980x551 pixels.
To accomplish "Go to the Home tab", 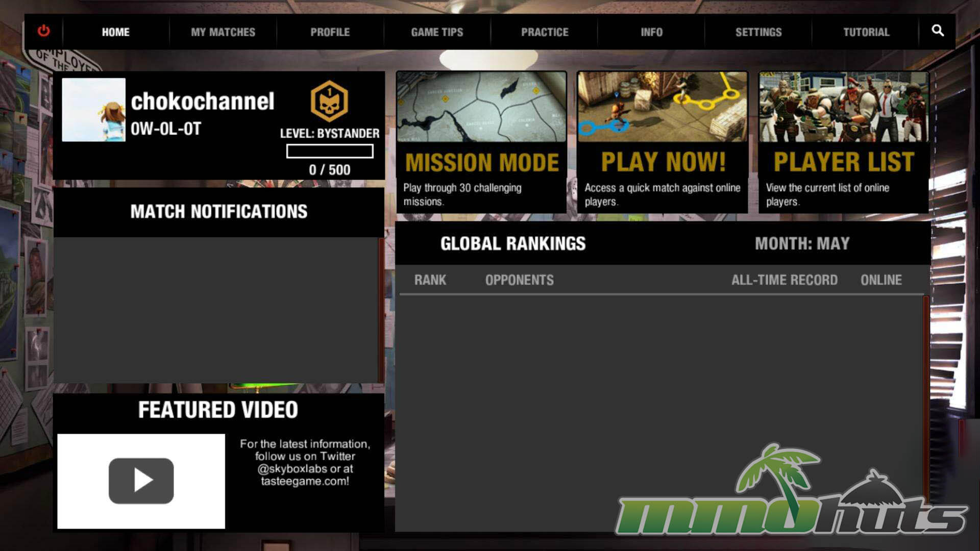I will (115, 32).
